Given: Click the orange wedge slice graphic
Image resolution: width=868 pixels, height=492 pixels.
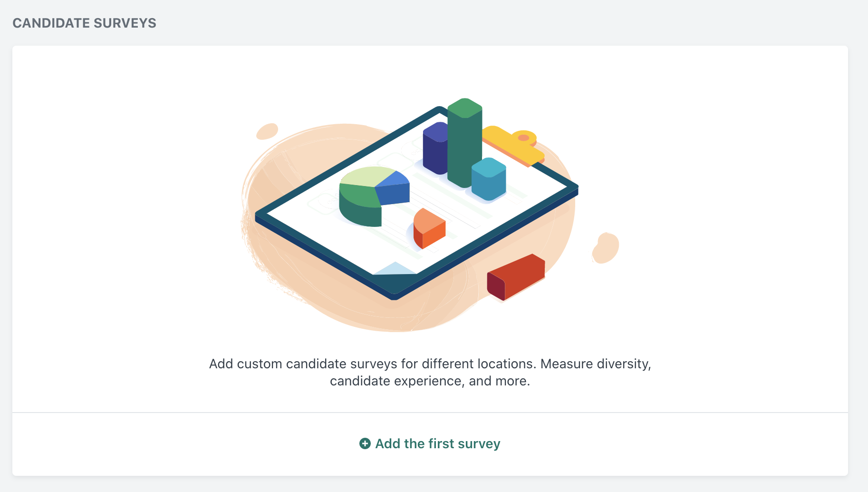Looking at the screenshot, I should tap(429, 228).
